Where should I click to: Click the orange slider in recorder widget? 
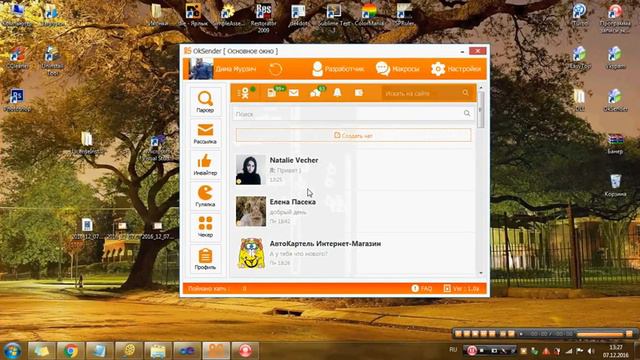601,334
